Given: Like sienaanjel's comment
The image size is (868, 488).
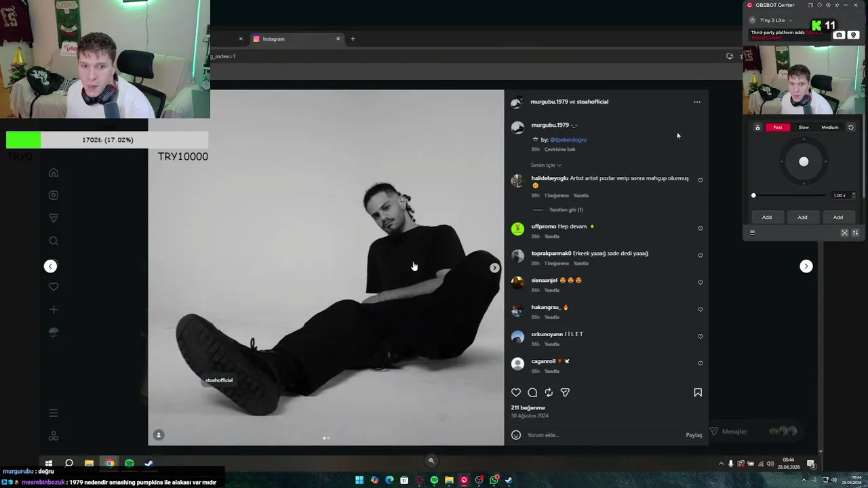Looking at the screenshot, I should [x=701, y=283].
